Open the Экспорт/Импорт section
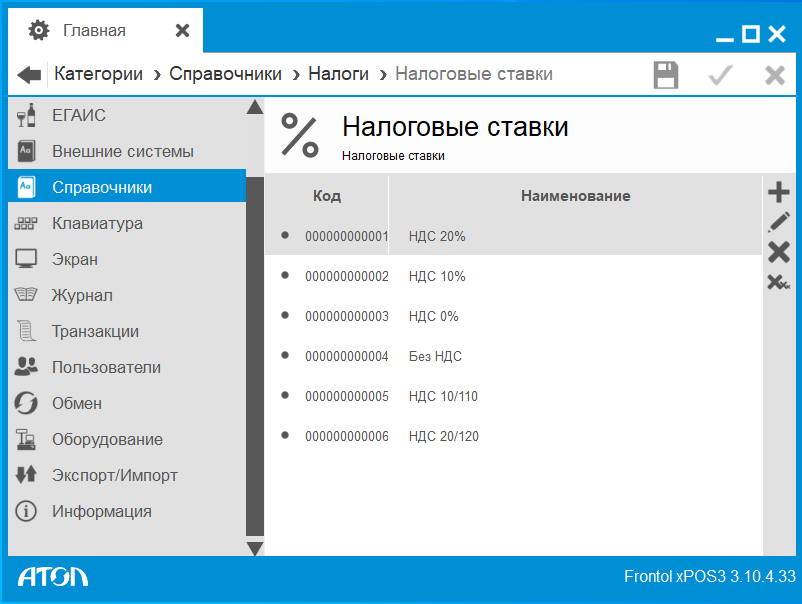The width and height of the screenshot is (802, 604). coord(127,475)
